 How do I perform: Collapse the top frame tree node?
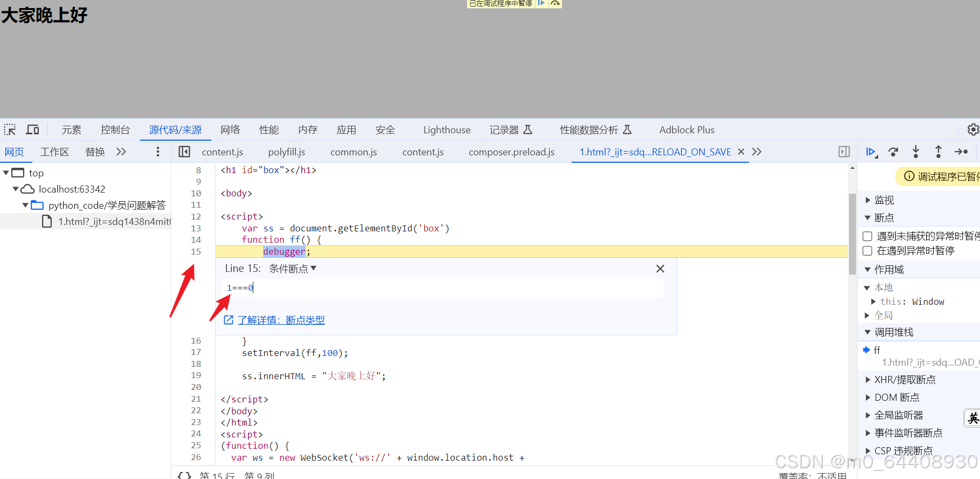click(x=6, y=173)
